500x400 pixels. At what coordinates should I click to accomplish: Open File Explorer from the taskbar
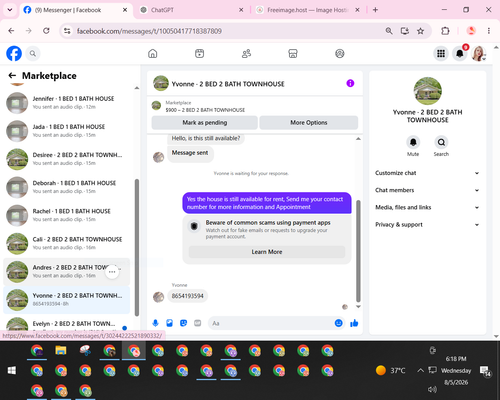coord(61,350)
